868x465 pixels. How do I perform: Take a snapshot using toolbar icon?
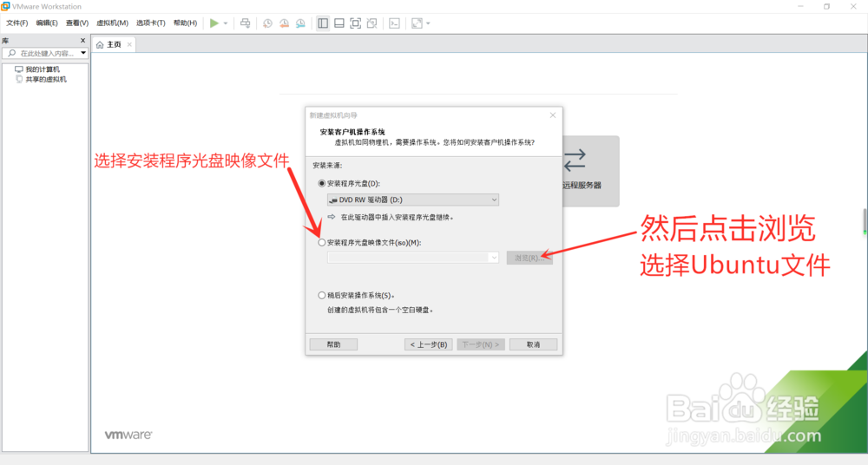tap(267, 23)
